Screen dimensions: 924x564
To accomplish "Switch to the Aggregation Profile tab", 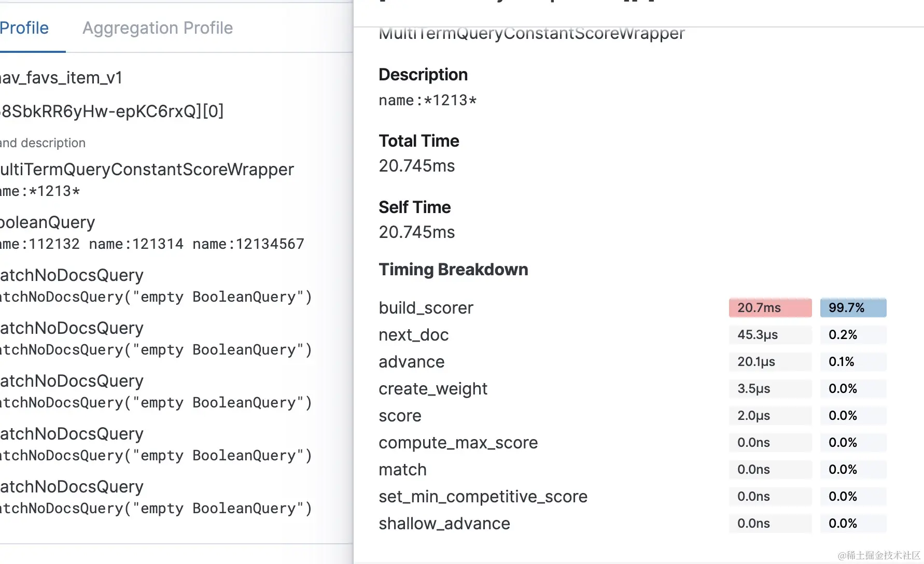I will coord(158,28).
